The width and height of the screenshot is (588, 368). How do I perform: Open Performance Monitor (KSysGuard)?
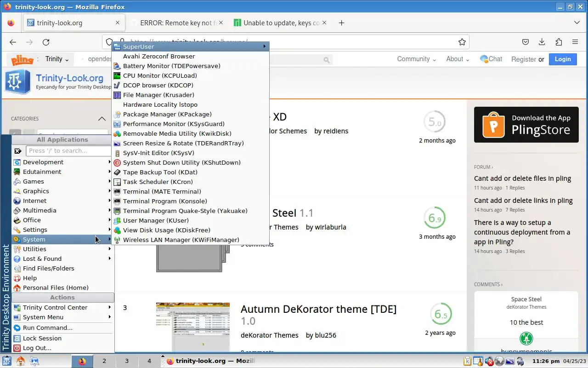pos(190,124)
